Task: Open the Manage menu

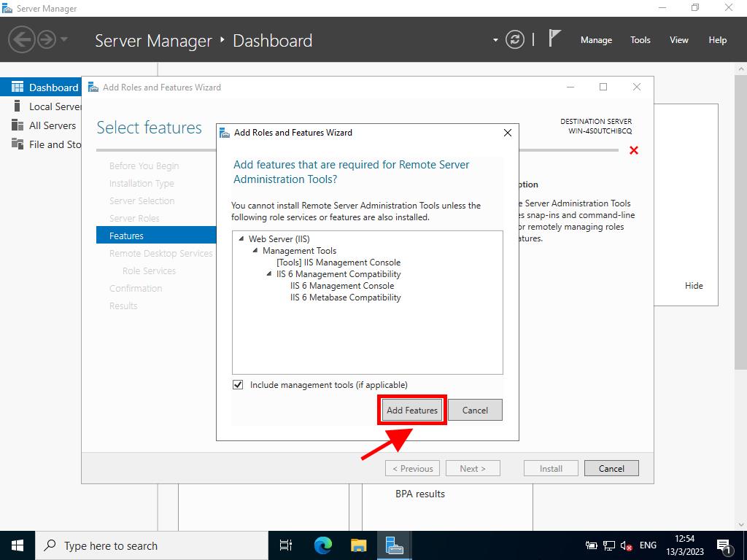Action: click(x=596, y=40)
